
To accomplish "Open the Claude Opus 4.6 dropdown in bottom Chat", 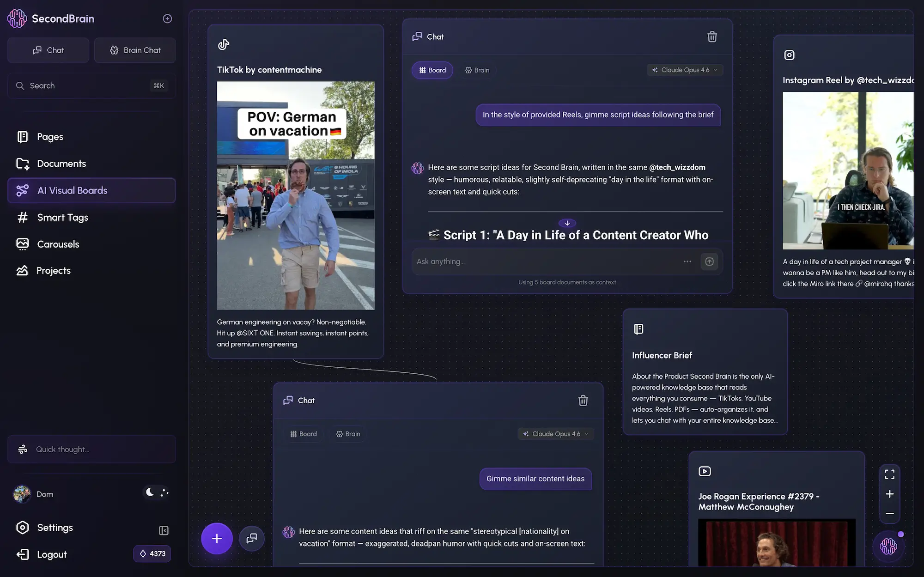I will (556, 434).
